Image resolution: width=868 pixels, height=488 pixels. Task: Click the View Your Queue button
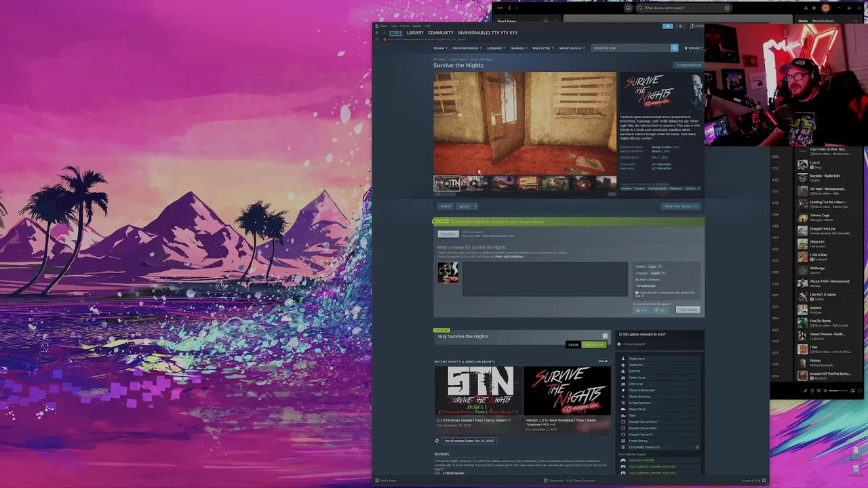[680, 206]
